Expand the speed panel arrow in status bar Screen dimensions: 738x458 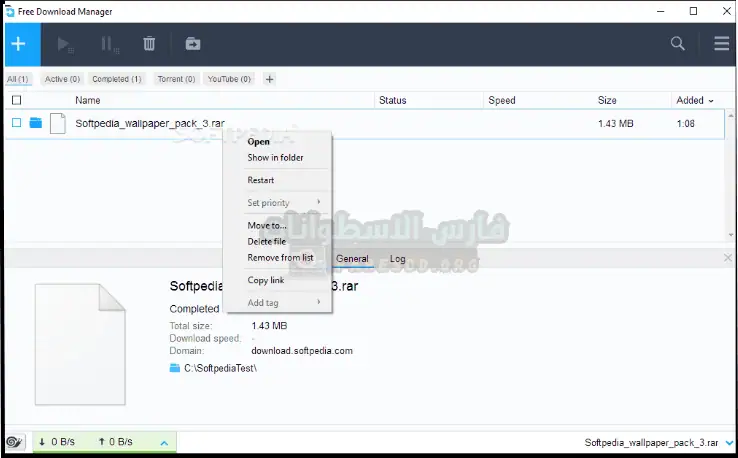(164, 442)
